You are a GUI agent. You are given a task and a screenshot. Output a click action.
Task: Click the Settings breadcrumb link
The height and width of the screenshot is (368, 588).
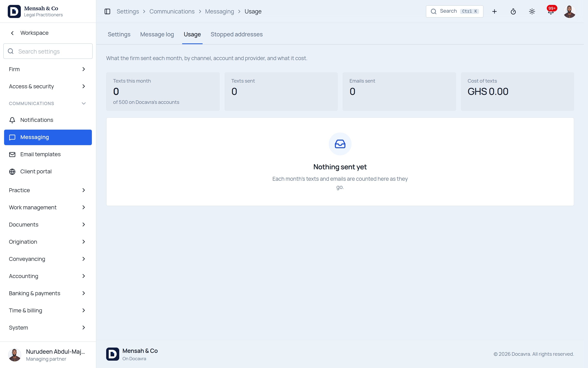(x=128, y=11)
